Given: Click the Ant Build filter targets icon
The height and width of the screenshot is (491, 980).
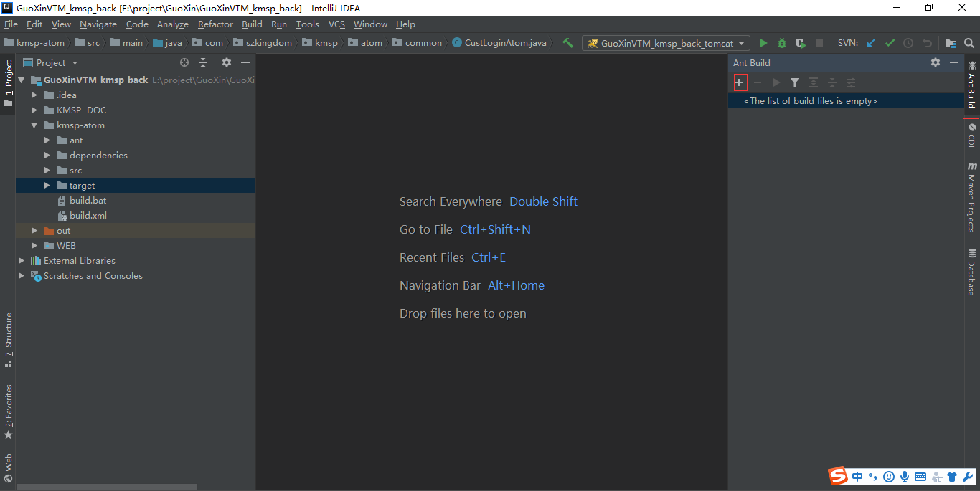Looking at the screenshot, I should pos(795,82).
